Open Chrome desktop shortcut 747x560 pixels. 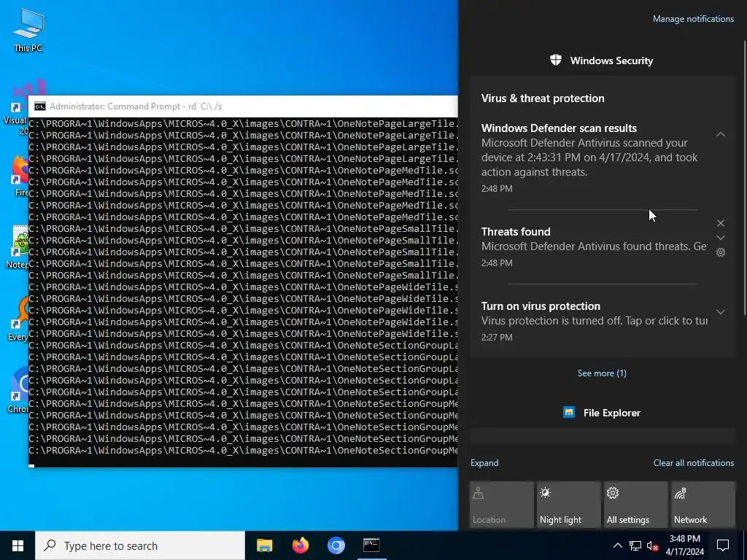pos(19,389)
